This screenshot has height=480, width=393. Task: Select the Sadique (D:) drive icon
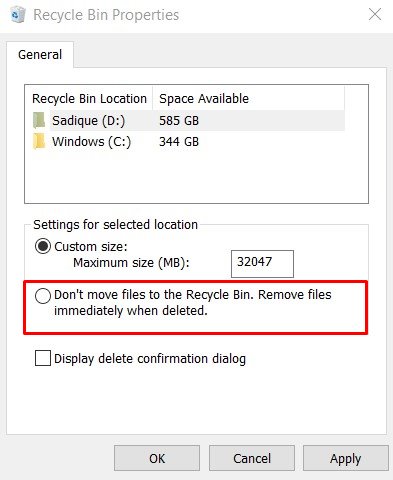click(x=39, y=120)
